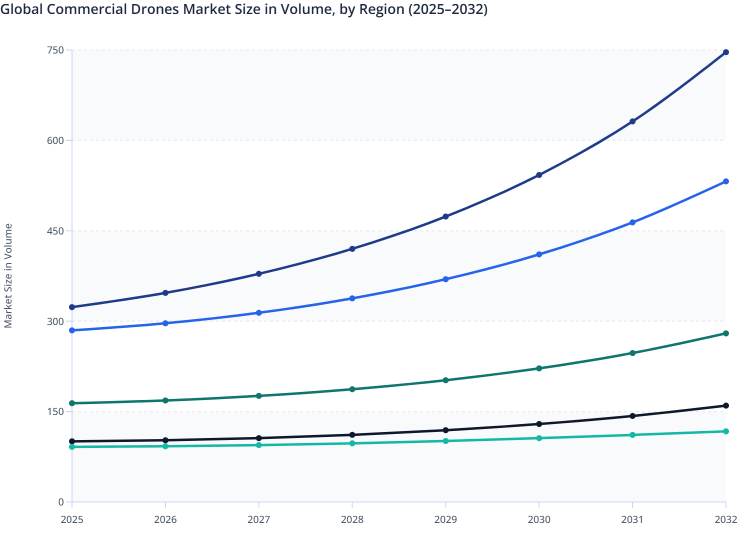The width and height of the screenshot is (754, 560).
Task: Click the dark green line's 2025 starting marker
Action: click(71, 402)
